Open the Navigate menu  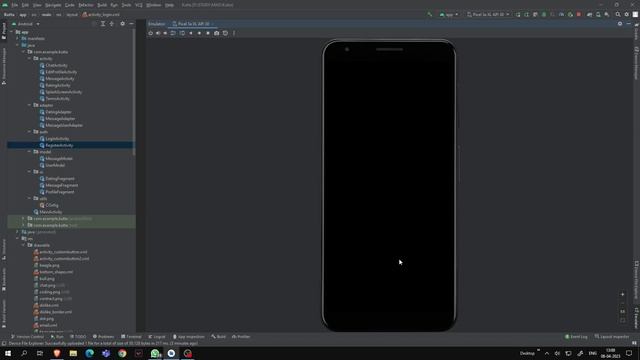(x=53, y=5)
